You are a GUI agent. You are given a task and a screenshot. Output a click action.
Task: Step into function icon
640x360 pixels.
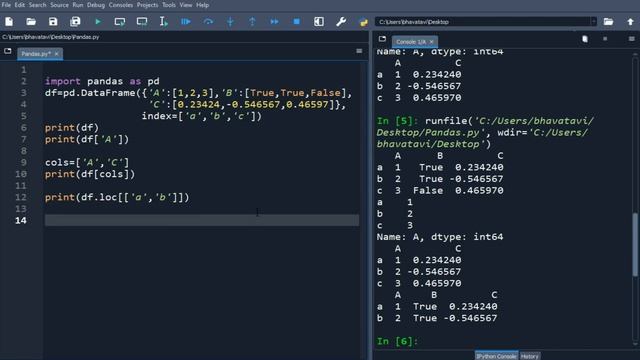point(230,22)
